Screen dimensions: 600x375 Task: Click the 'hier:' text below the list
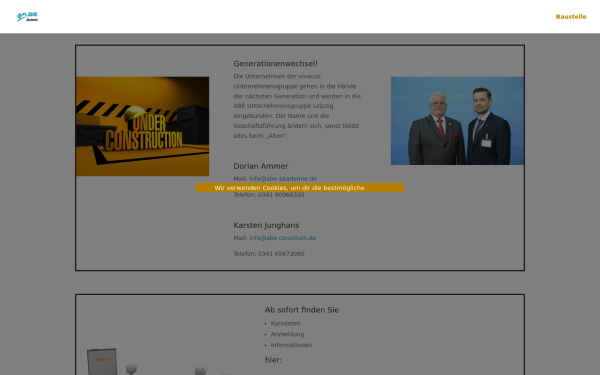coord(273,360)
